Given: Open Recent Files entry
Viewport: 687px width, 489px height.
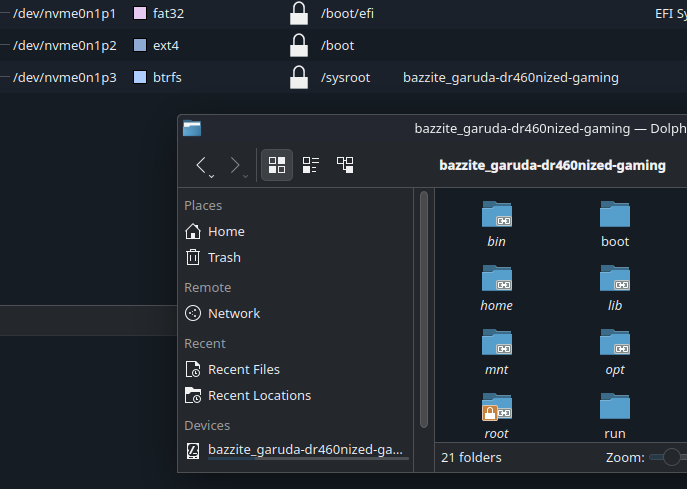Looking at the screenshot, I should 297,369.
